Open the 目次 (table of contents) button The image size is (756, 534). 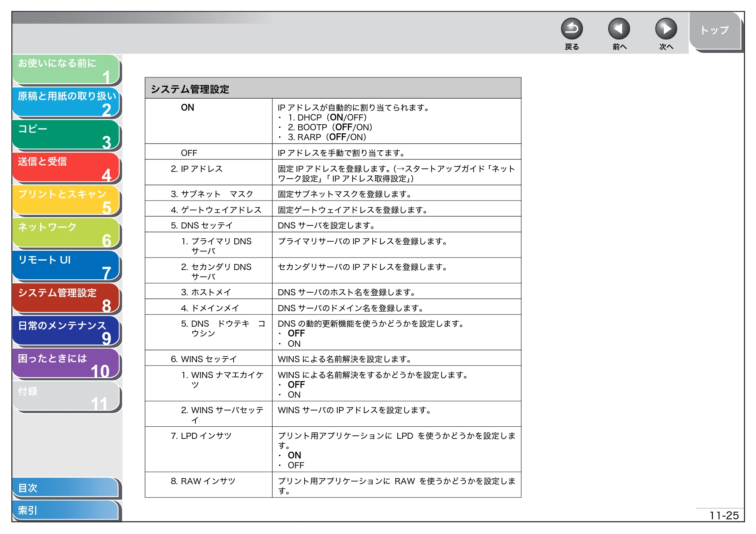(65, 488)
